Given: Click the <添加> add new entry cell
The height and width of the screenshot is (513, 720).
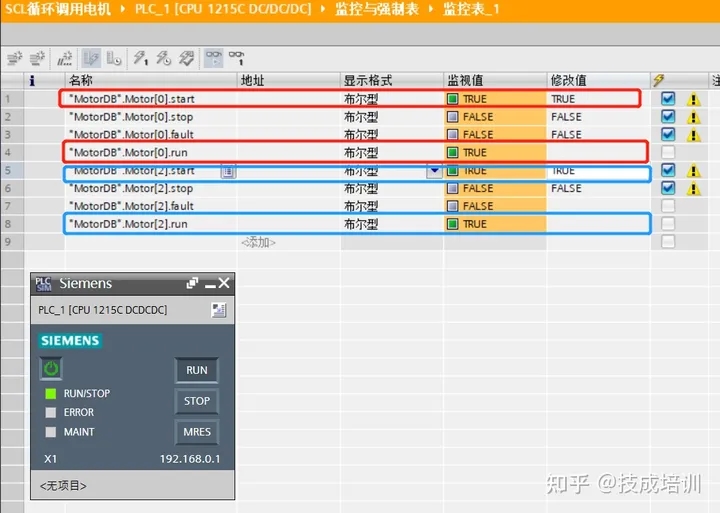Looking at the screenshot, I should click(x=259, y=242).
